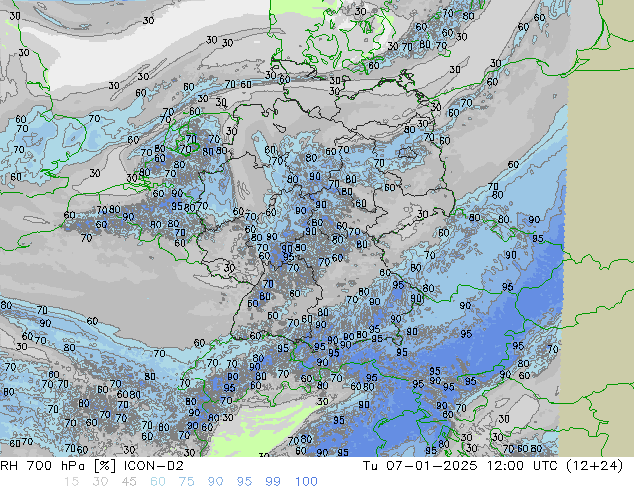Viewport: 634px width, 490px height.
Task: Select the legend value 95 in the color scale
Action: tap(244, 482)
